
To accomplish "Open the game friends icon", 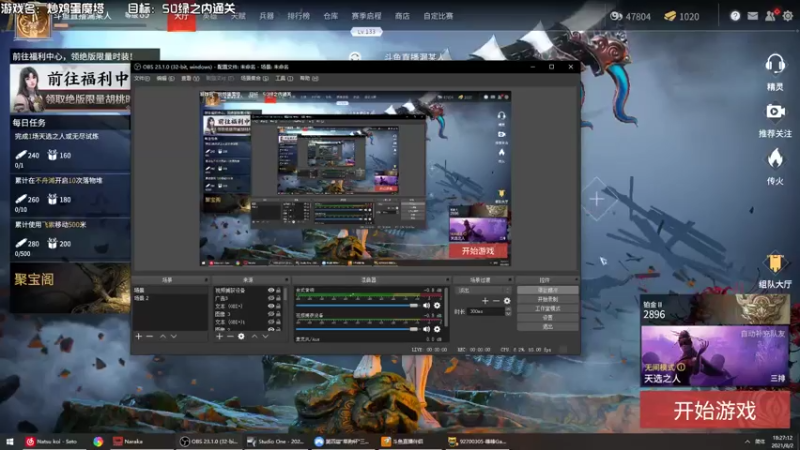I will [770, 16].
